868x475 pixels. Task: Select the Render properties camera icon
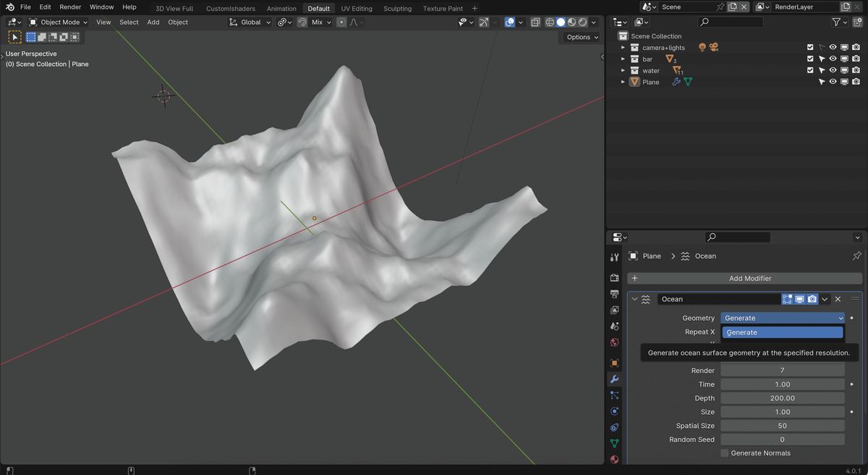(614, 277)
